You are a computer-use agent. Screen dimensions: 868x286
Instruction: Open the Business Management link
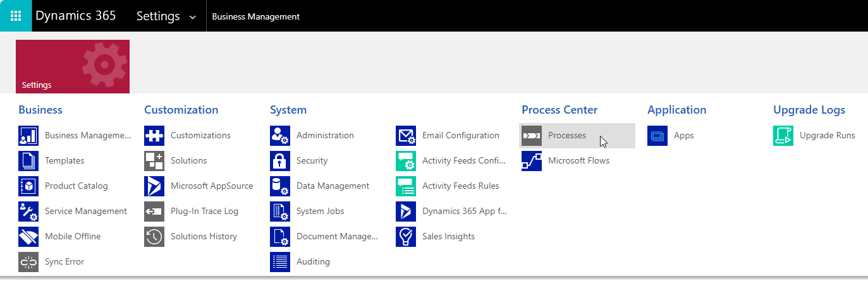[88, 135]
